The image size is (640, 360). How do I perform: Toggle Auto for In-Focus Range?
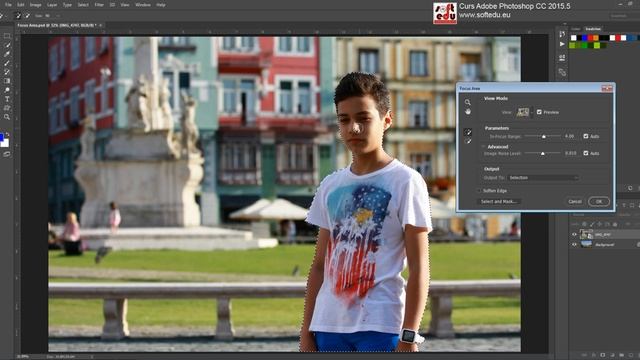coord(586,136)
